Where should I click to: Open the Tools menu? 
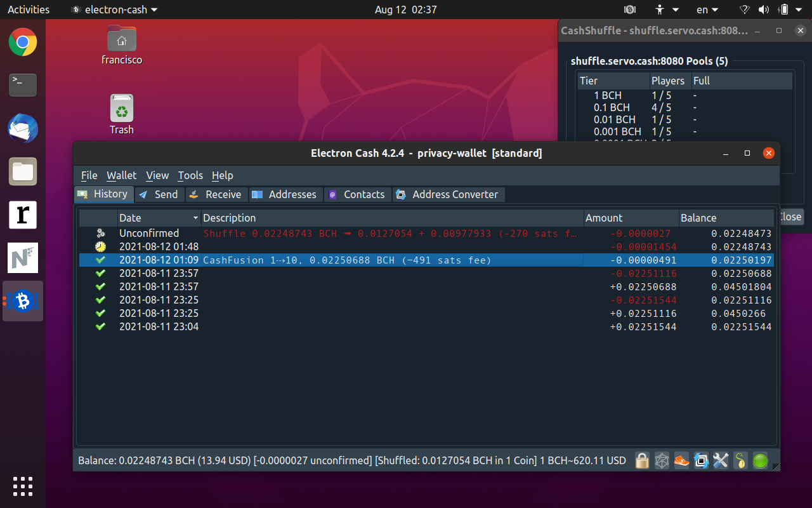[190, 175]
